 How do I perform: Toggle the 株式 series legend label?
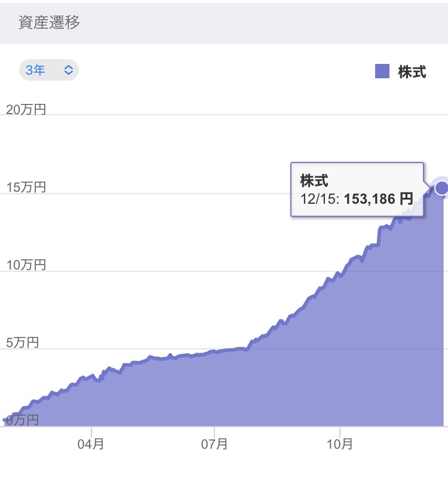tap(412, 72)
